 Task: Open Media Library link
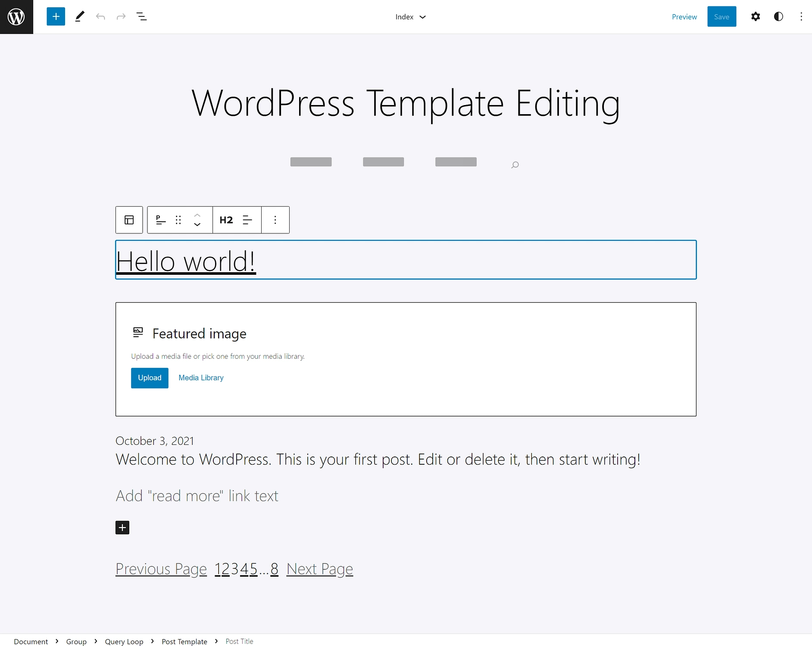coord(201,378)
